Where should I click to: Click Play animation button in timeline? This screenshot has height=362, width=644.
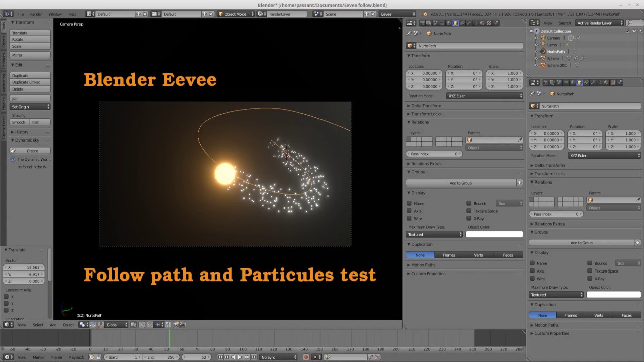pos(239,357)
